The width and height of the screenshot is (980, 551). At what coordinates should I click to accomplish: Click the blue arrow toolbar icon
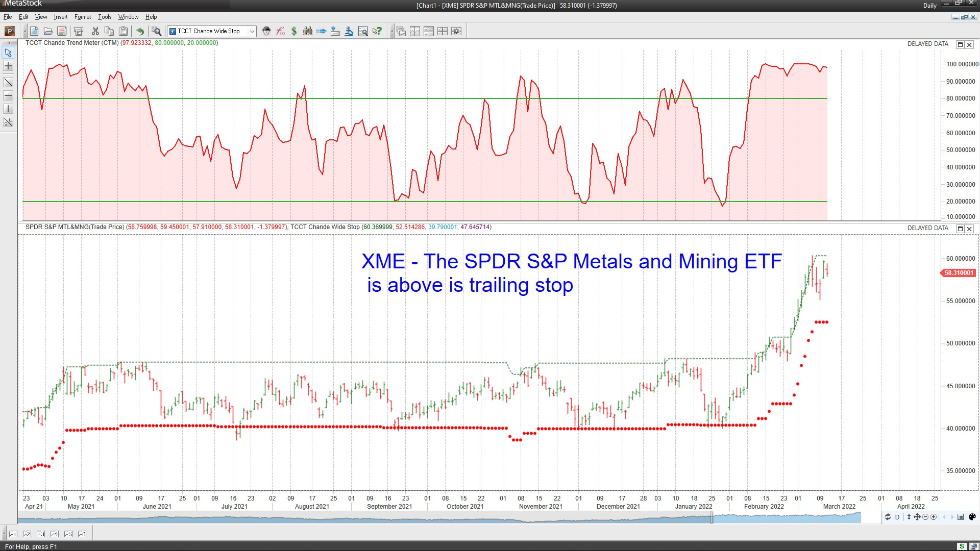click(x=322, y=31)
